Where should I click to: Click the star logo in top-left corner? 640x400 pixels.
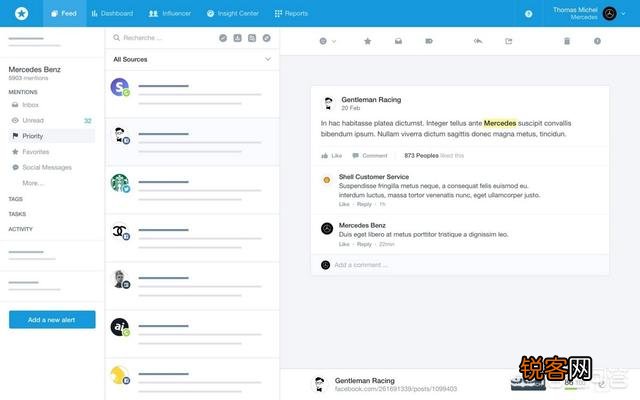(22, 13)
